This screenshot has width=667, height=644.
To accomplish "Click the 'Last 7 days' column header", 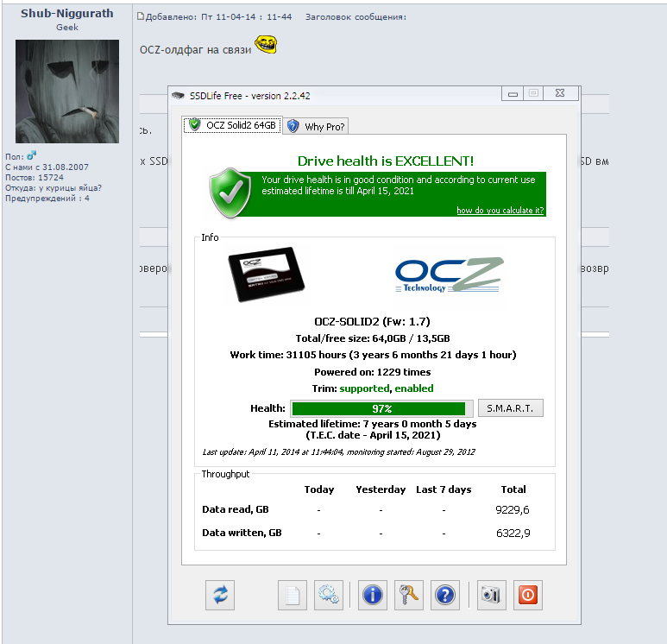I will [x=444, y=489].
